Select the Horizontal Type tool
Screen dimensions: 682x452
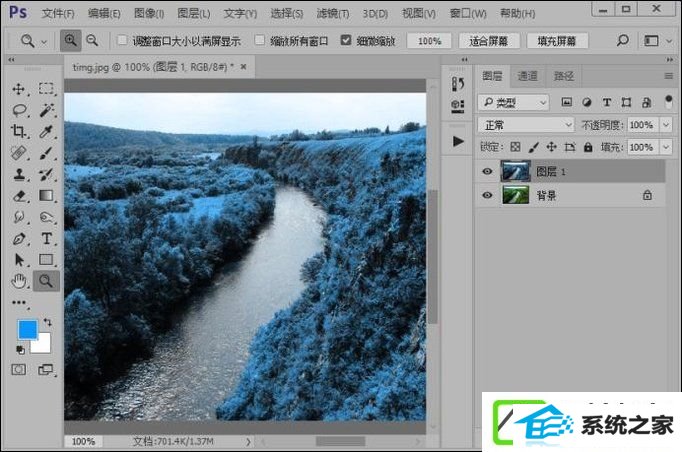47,238
